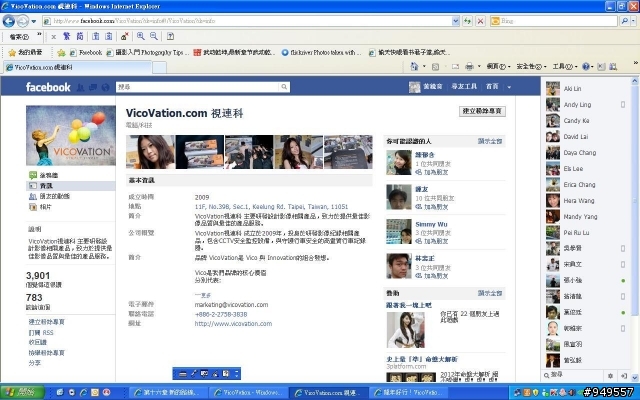Click the browser Back arrow button
The width and height of the screenshot is (640, 400).
pos(9,21)
